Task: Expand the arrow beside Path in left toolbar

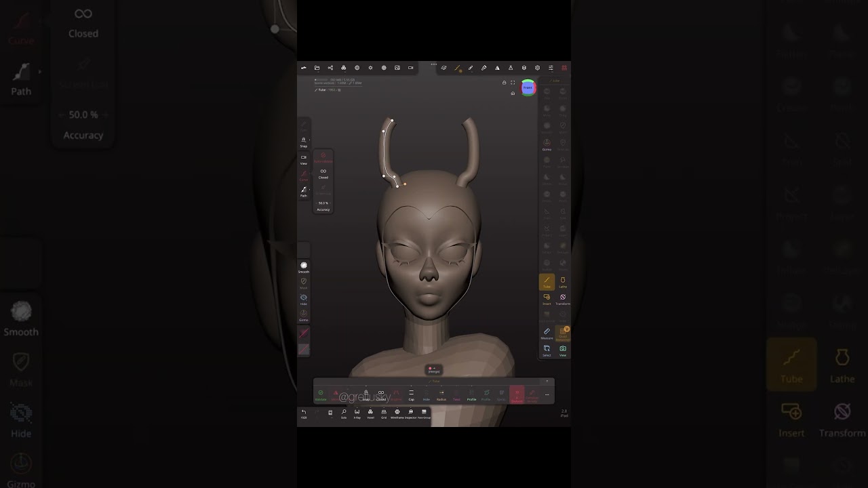Action: (x=309, y=189)
